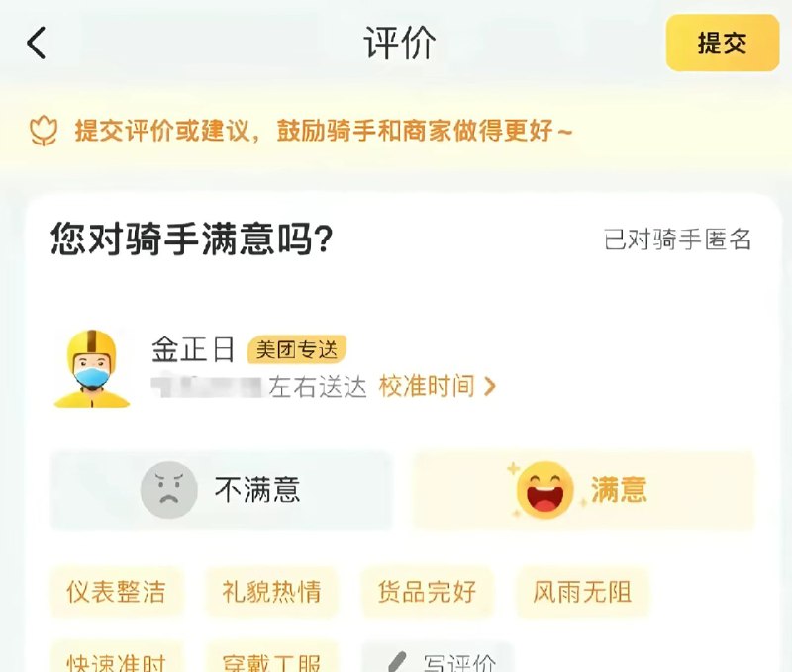Image resolution: width=792 pixels, height=672 pixels.
Task: Open 写评价 to write a comment
Action: click(438, 658)
